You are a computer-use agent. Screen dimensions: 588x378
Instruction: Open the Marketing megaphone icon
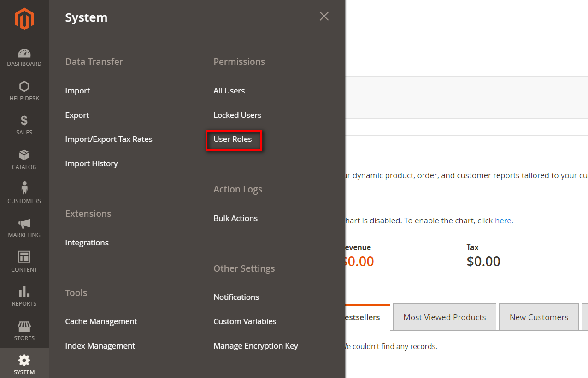click(x=24, y=224)
